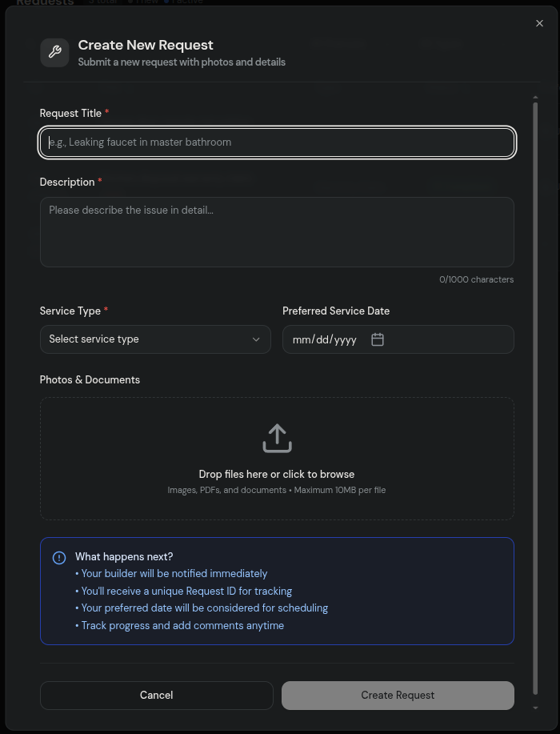Click the 'Preferred Service Date' label

click(x=336, y=311)
